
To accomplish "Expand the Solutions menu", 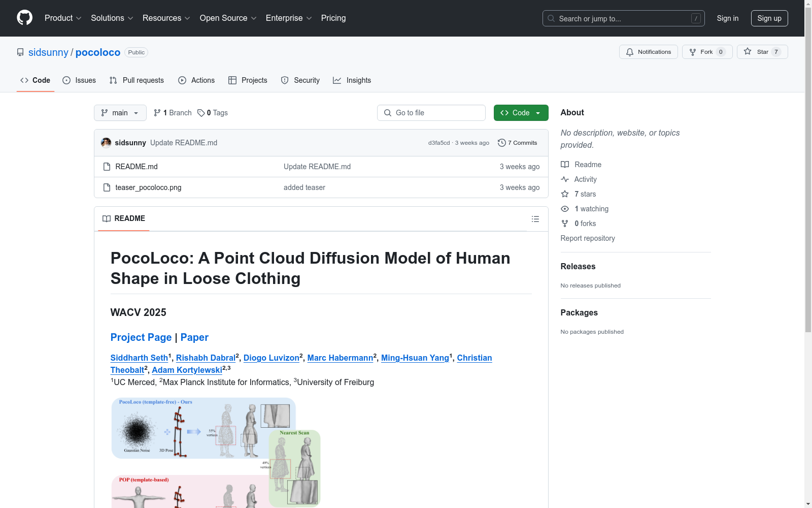I will pyautogui.click(x=112, y=18).
